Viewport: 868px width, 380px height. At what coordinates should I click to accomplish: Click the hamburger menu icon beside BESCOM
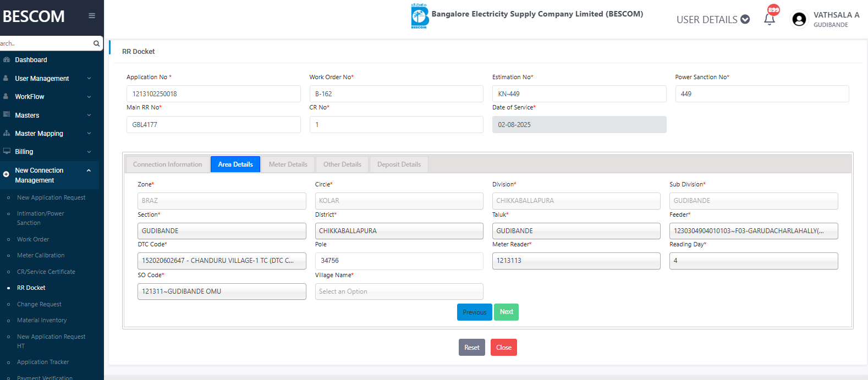click(92, 16)
